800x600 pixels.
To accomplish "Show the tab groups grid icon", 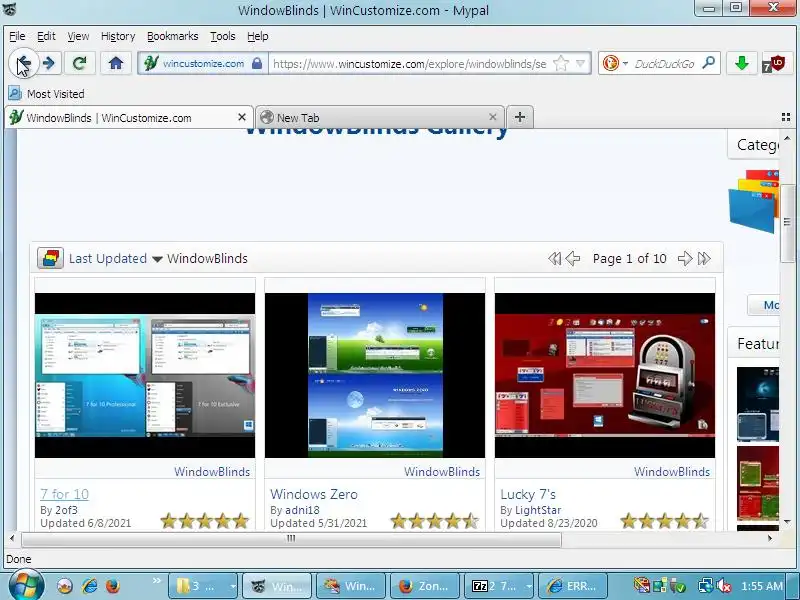I will tap(786, 117).
